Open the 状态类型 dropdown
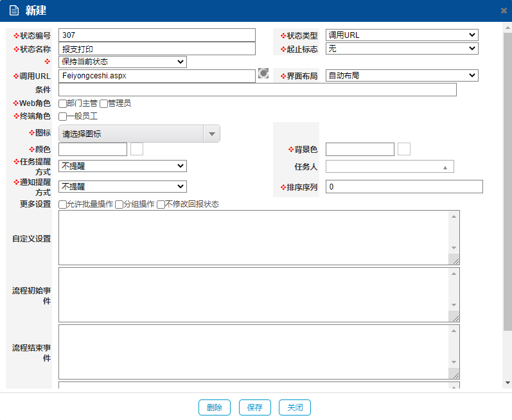Viewport: 512px width, 420px height. click(x=402, y=35)
